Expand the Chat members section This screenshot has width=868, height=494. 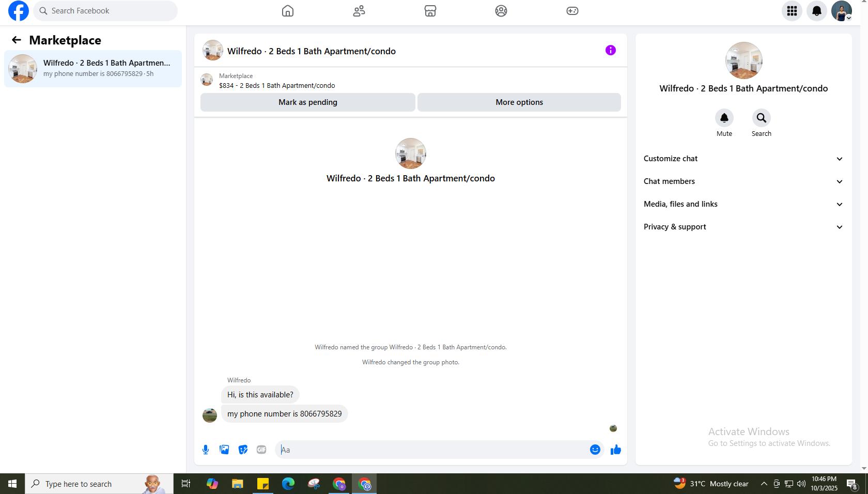pyautogui.click(x=743, y=181)
